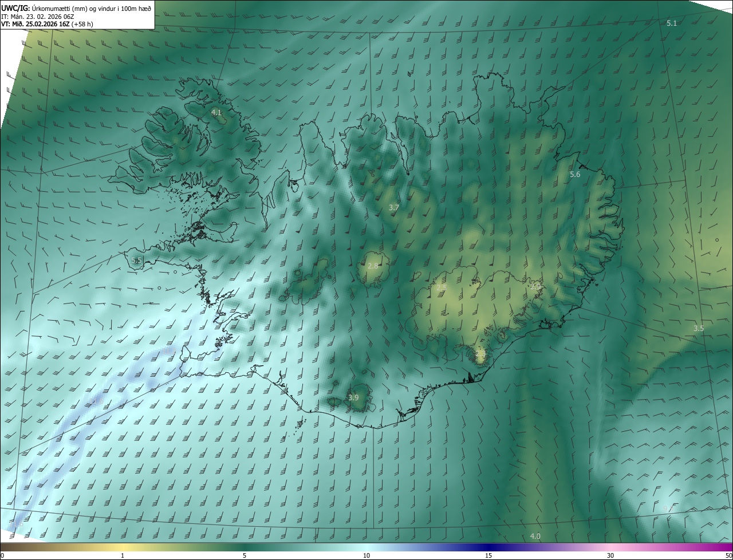Click the 3.9 value on the southern glacier
Viewport: 733px width, 560px height.
coord(353,397)
